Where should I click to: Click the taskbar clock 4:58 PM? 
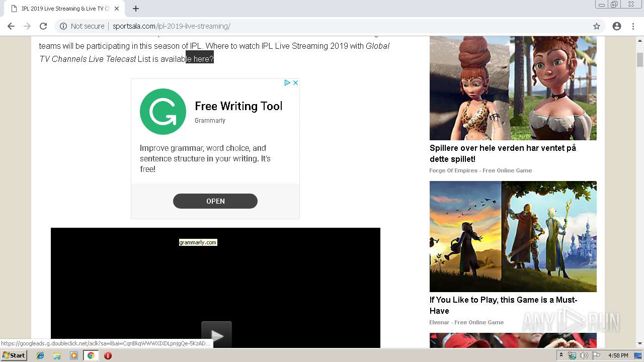coord(618,355)
